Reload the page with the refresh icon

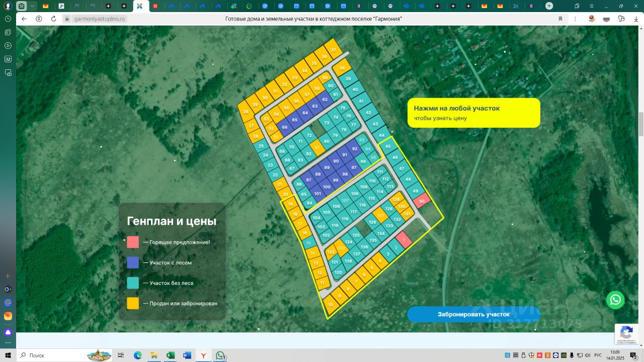pos(54,19)
